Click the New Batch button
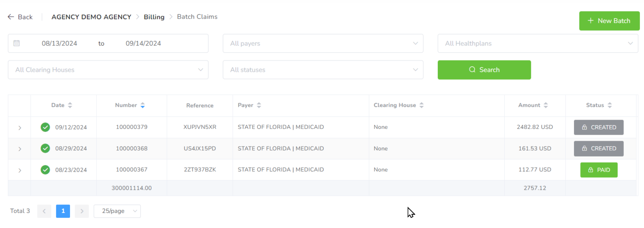Image resolution: width=644 pixels, height=228 pixels. pyautogui.click(x=609, y=21)
